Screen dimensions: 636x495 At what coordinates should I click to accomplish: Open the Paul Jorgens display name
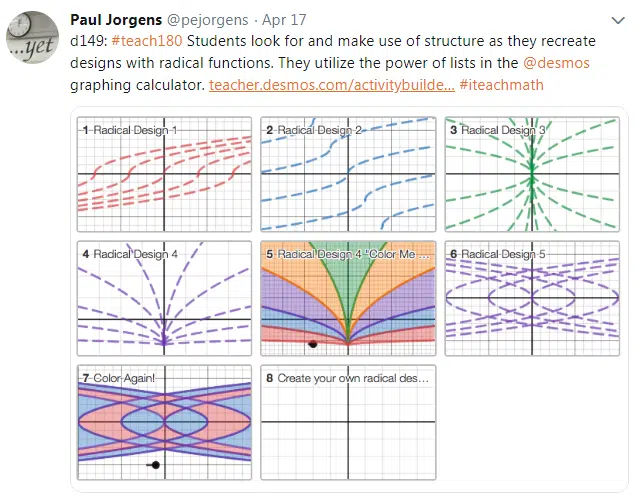point(116,19)
